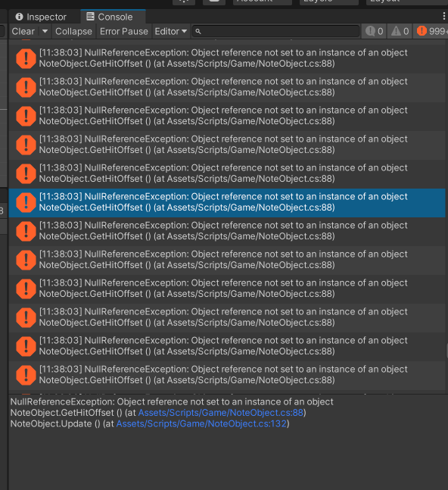Select the Console tab
The height and width of the screenshot is (490, 448).
coord(110,17)
